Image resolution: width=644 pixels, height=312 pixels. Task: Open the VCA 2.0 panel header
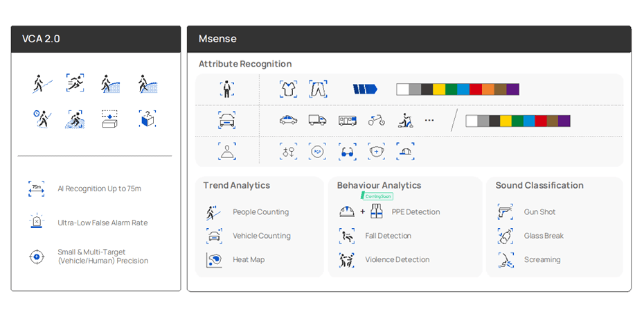[96, 39]
